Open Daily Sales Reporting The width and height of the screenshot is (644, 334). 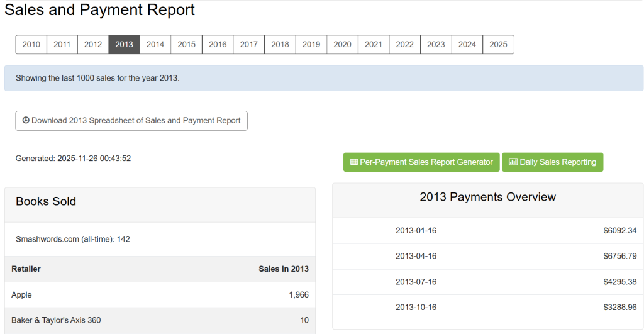(x=552, y=162)
